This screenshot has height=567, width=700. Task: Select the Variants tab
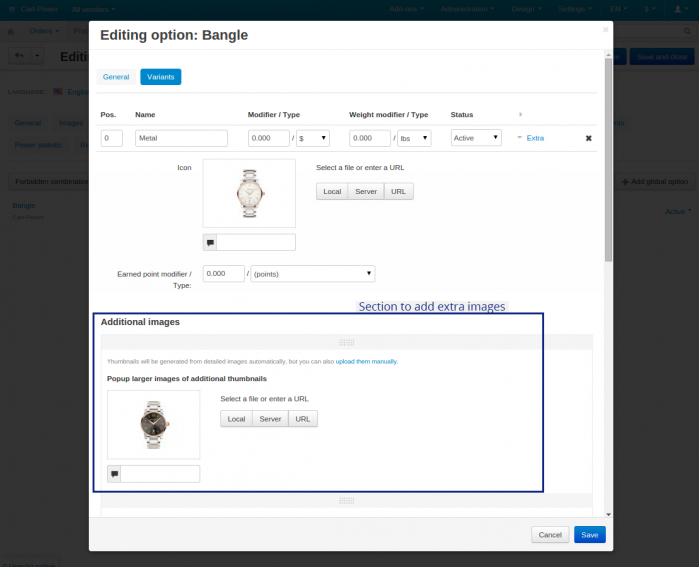click(161, 77)
